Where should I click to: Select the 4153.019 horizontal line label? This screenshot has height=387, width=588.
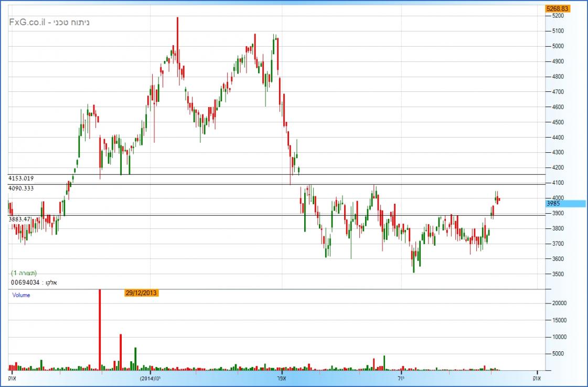coord(22,179)
